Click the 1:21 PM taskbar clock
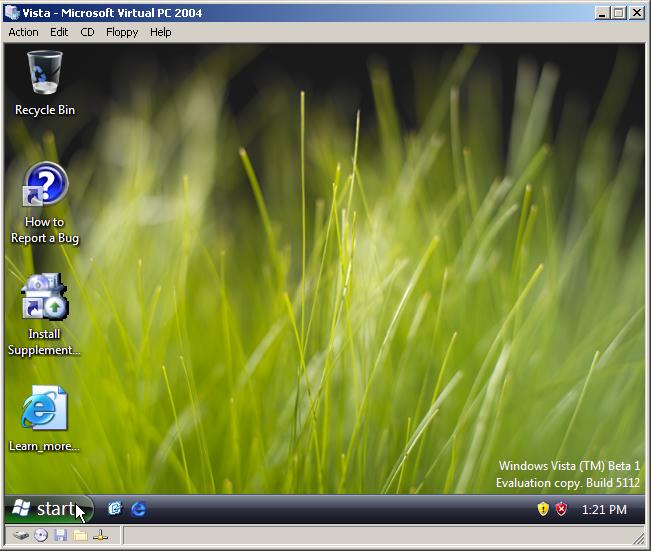The image size is (651, 551). pos(604,509)
